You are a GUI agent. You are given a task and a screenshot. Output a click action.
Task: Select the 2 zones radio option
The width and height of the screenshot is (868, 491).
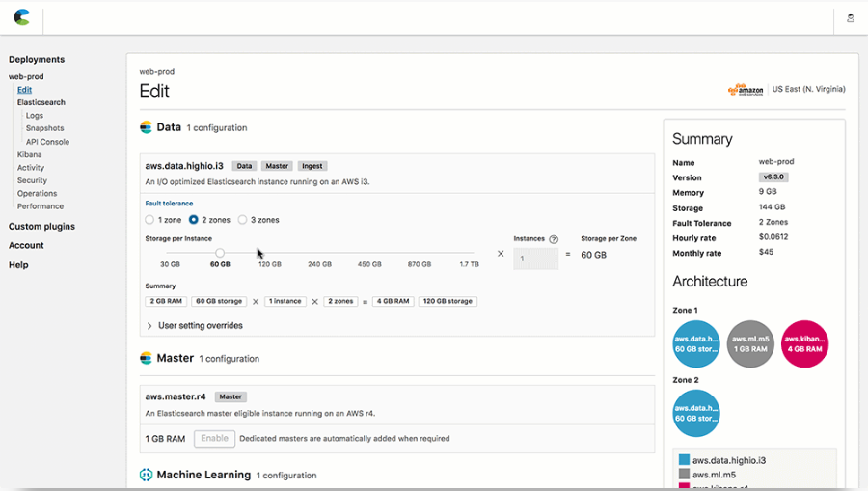(193, 220)
